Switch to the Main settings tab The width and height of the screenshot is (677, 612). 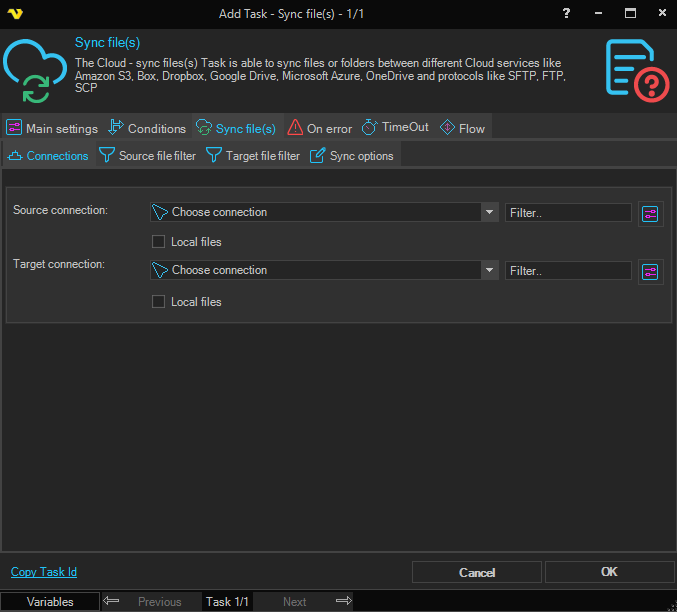(52, 128)
